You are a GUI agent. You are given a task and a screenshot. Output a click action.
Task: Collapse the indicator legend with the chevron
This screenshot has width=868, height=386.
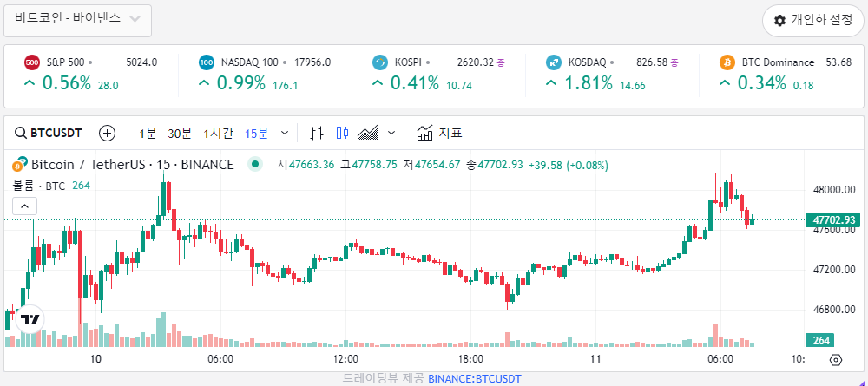pos(24,206)
